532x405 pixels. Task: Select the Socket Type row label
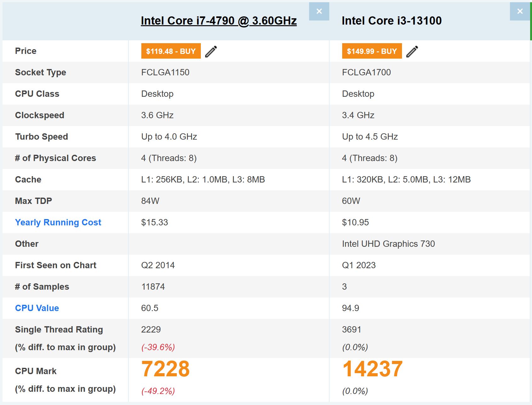pyautogui.click(x=41, y=72)
